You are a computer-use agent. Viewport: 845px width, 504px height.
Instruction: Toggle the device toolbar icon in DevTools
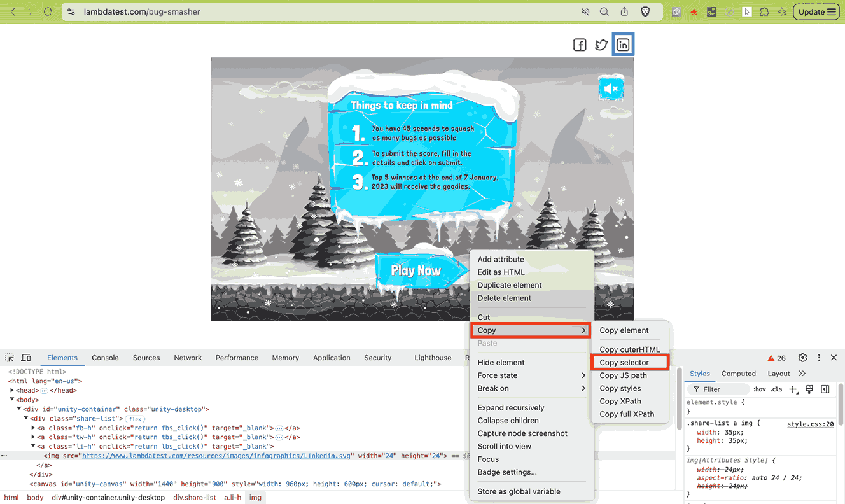[x=26, y=358]
